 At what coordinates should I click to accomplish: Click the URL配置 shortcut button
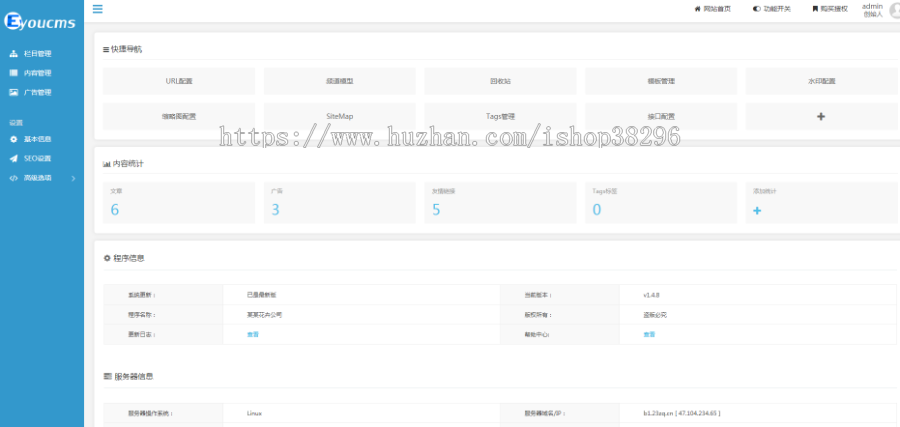[179, 81]
